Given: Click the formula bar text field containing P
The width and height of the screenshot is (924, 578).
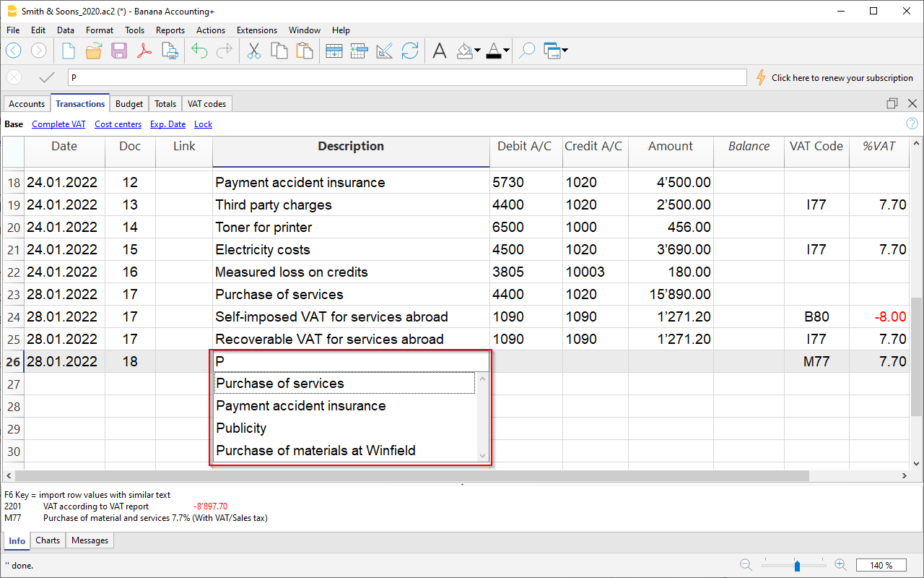Looking at the screenshot, I should 407,77.
